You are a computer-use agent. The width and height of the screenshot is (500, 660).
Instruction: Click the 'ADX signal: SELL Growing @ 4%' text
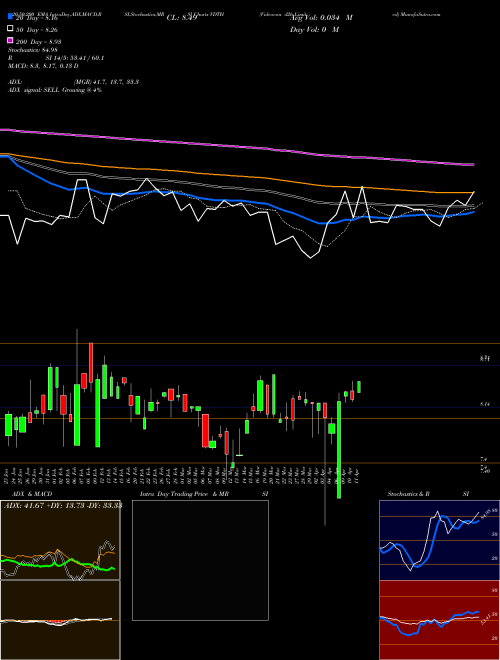(55, 90)
